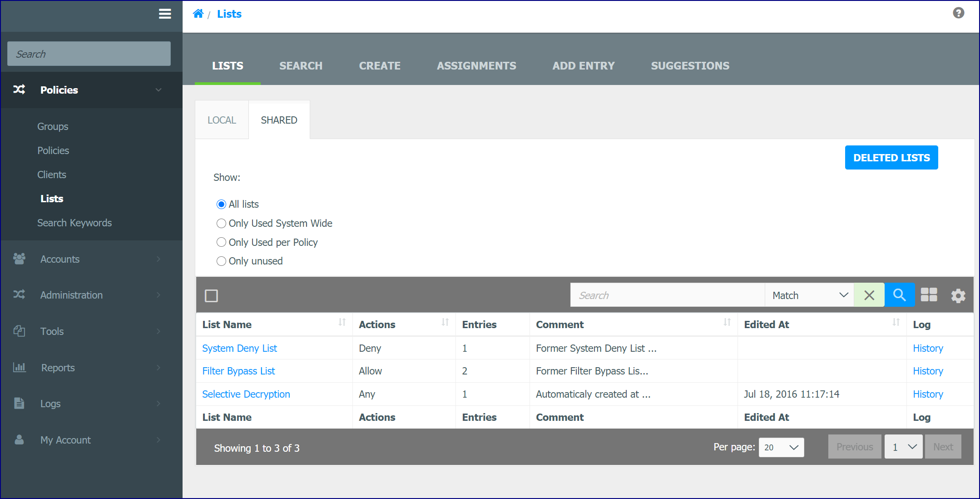
Task: Open the ADD ENTRY tab
Action: point(584,66)
